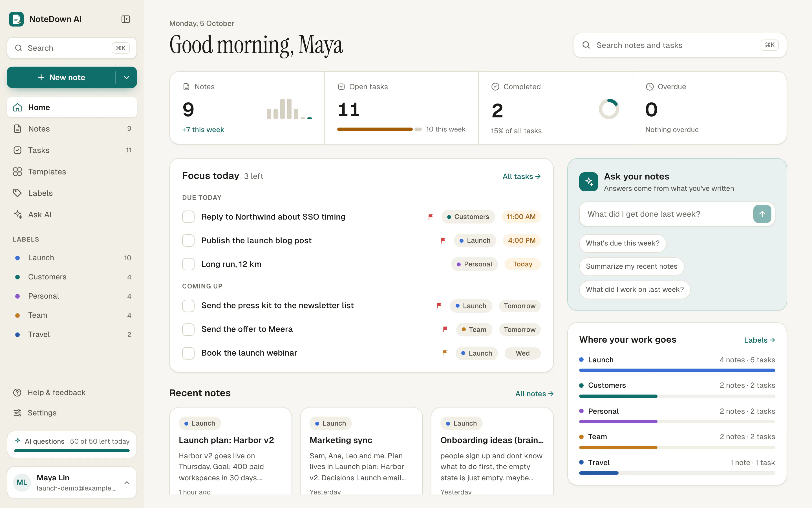The width and height of the screenshot is (812, 508).
Task: Focus the Search notes and tasks field
Action: (680, 45)
